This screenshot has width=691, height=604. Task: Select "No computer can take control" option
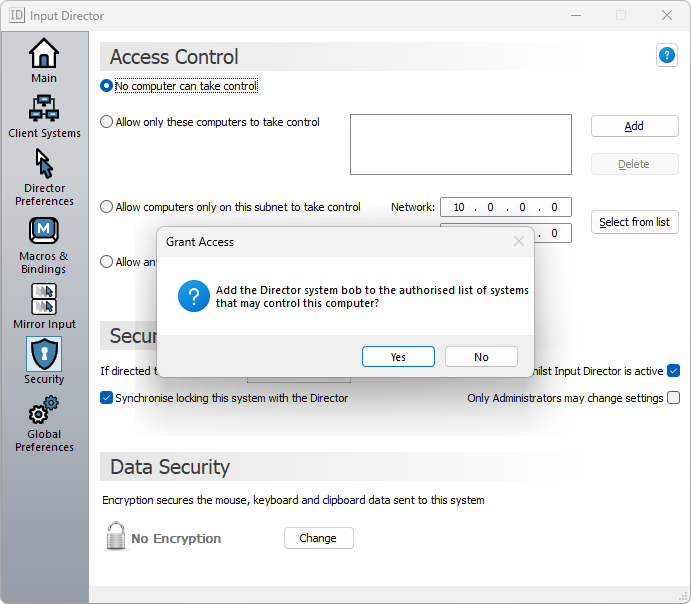coord(107,86)
